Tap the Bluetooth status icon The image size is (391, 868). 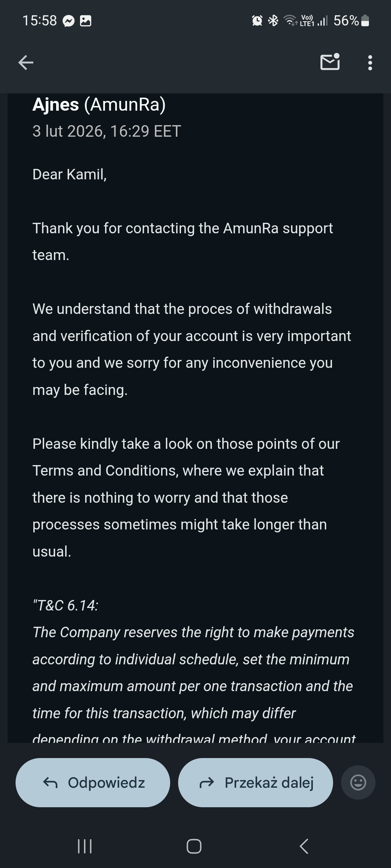pyautogui.click(x=273, y=21)
